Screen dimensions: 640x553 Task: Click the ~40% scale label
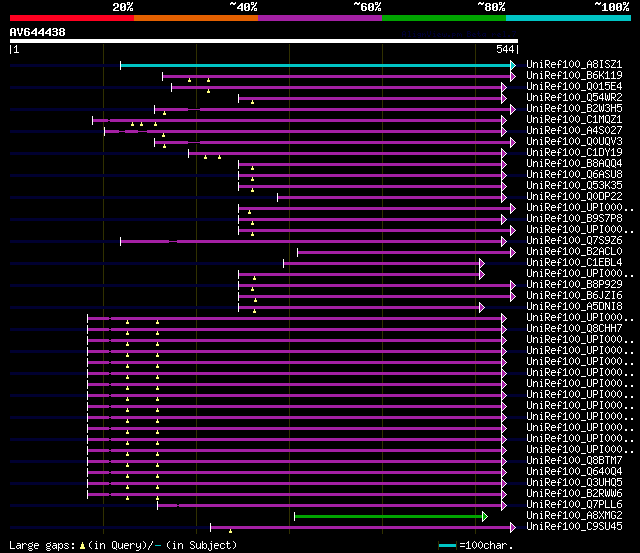tap(243, 7)
